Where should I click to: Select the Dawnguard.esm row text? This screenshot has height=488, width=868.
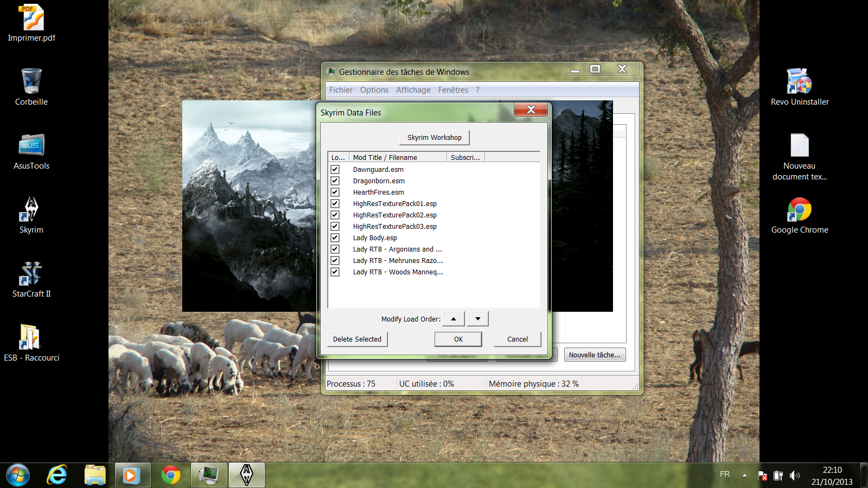[x=378, y=169]
